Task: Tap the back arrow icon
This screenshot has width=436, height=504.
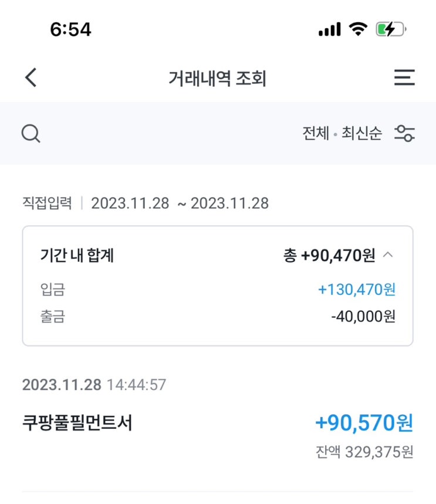Action: pos(31,78)
